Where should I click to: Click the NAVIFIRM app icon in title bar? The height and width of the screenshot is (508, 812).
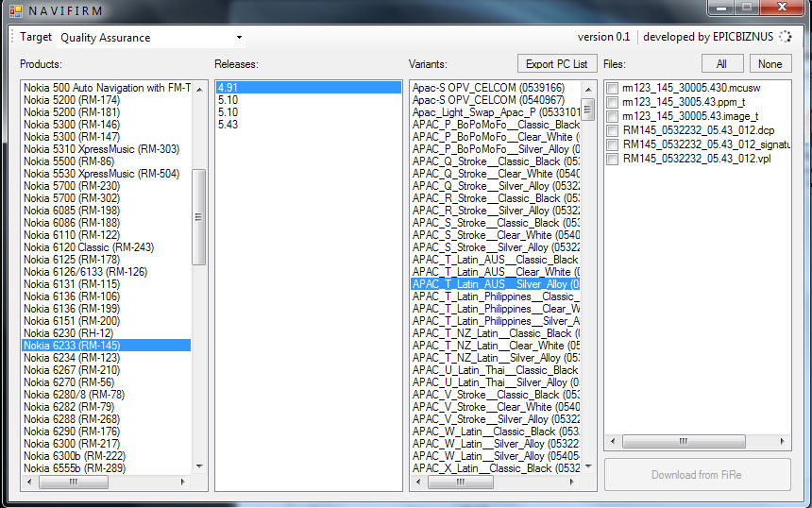pyautogui.click(x=16, y=11)
